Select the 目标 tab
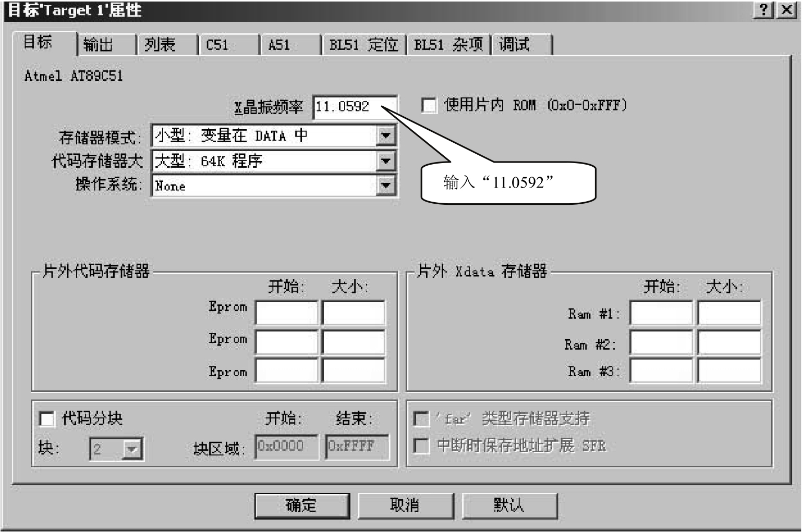Image resolution: width=802 pixels, height=532 pixels. (x=44, y=43)
